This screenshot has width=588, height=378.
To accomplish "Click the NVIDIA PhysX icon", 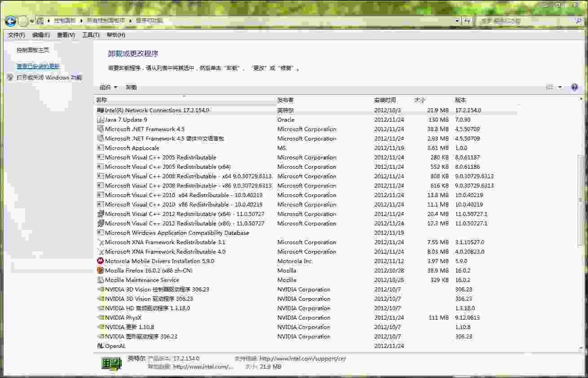I will click(x=101, y=317).
